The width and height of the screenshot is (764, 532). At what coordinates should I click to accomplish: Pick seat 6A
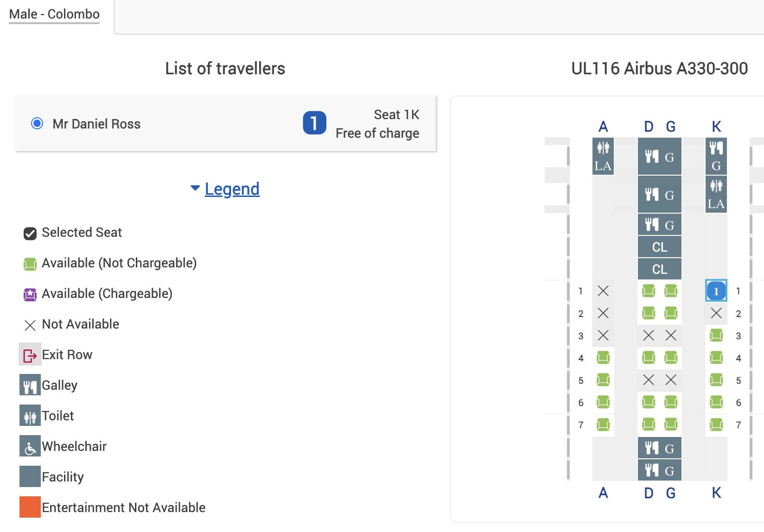click(x=603, y=402)
